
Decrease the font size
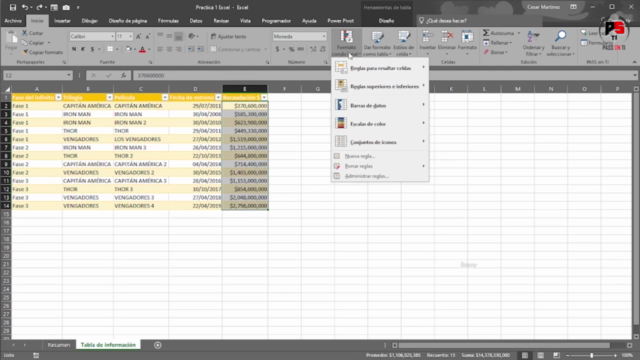147,37
